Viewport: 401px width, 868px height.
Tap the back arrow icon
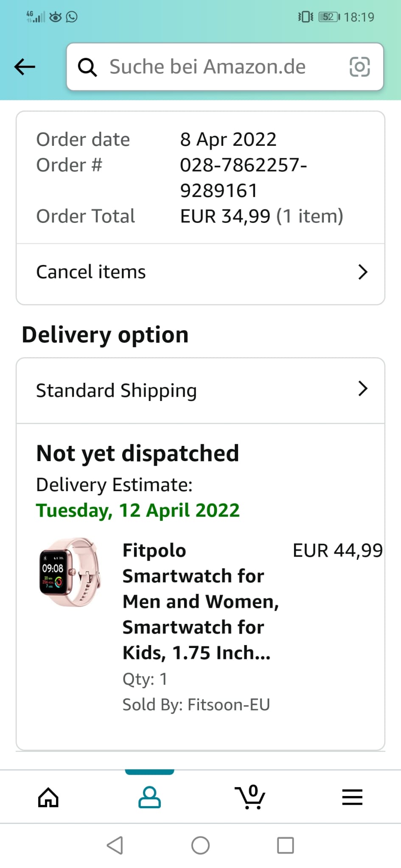[x=25, y=67]
